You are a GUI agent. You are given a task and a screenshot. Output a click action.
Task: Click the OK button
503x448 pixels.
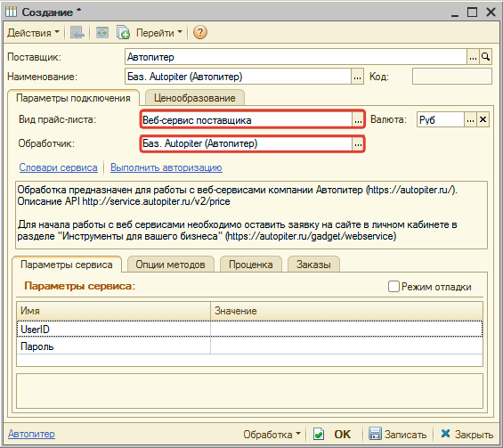click(342, 435)
